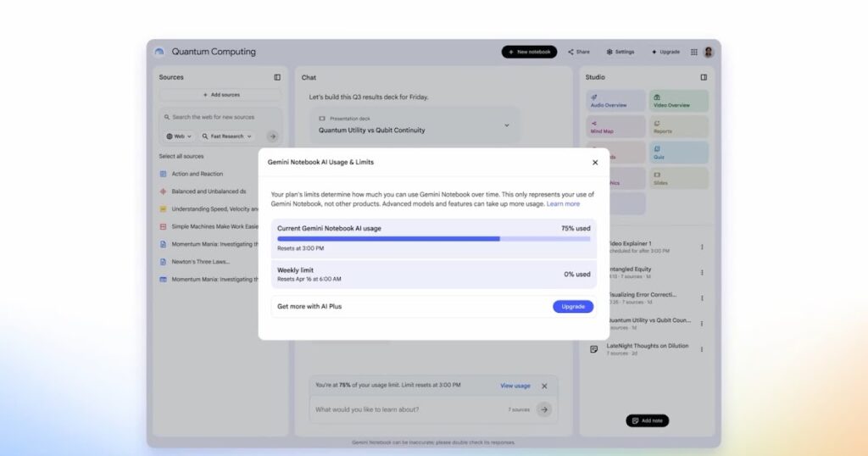This screenshot has height=456, width=868.
Task: Open the Slides tile
Action: [679, 178]
